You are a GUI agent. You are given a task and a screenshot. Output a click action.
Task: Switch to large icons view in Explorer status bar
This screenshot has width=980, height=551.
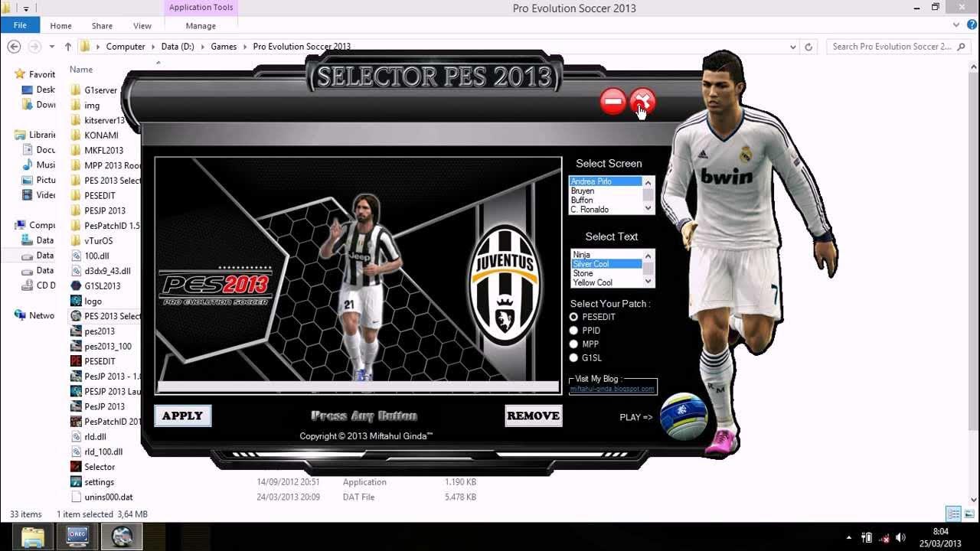point(969,514)
